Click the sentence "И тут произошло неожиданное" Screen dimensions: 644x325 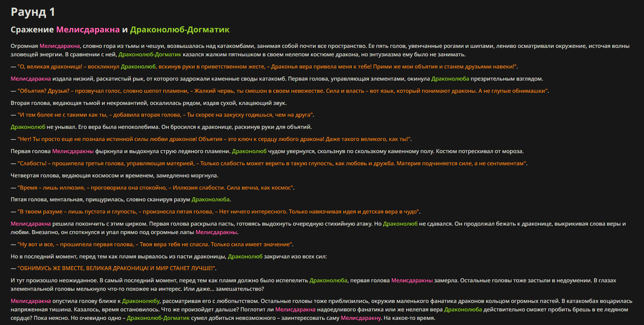click(x=54, y=280)
